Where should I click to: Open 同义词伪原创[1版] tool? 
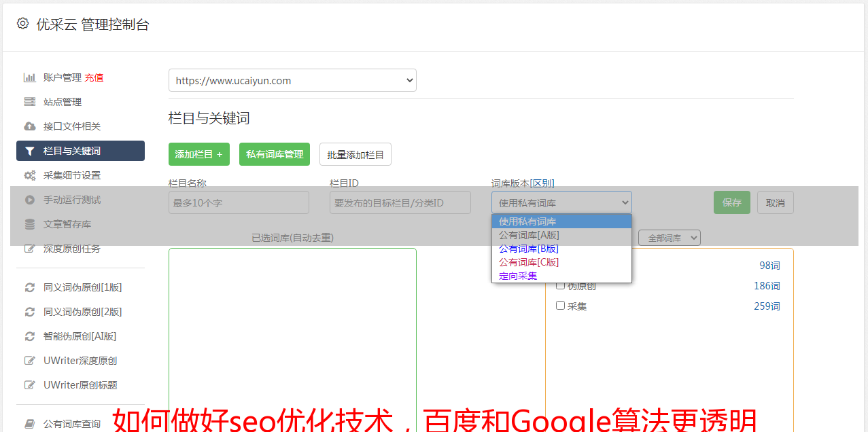click(83, 287)
